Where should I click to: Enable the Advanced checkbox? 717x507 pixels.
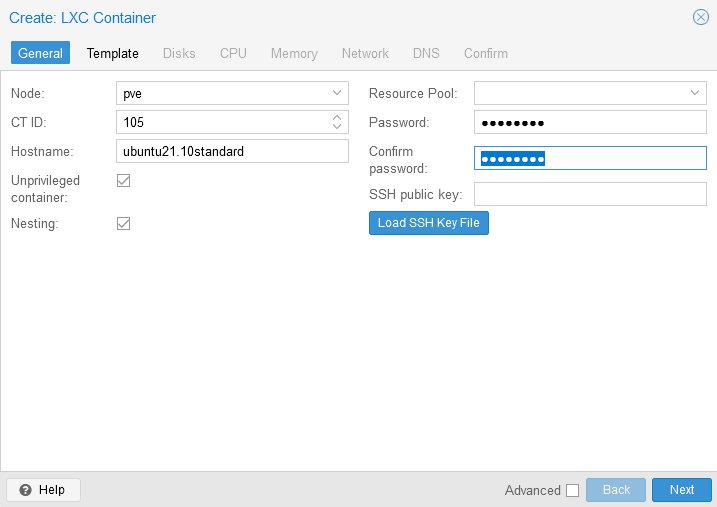coord(573,491)
